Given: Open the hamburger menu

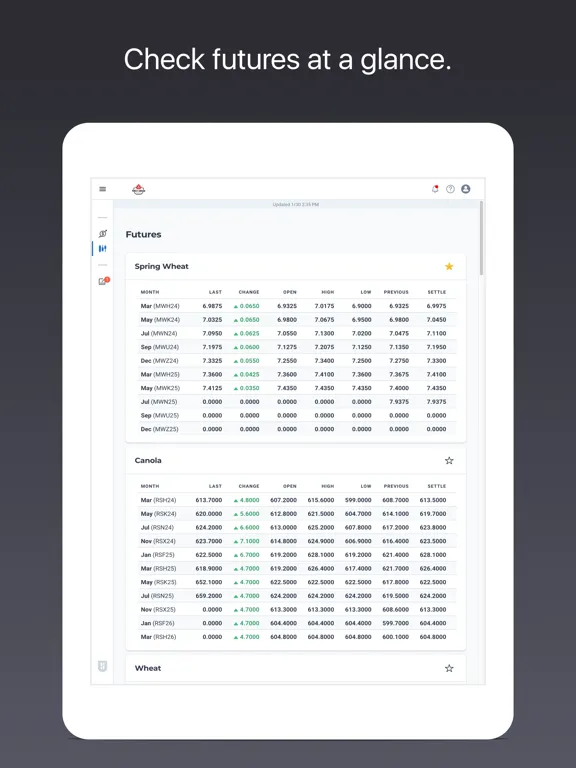Looking at the screenshot, I should 102,189.
